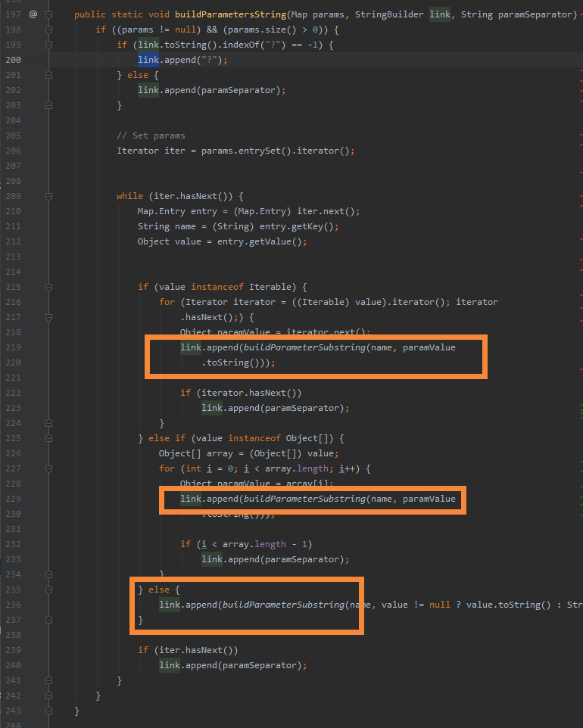
Task: Click params.size() on line 198
Action: pyautogui.click(x=262, y=30)
